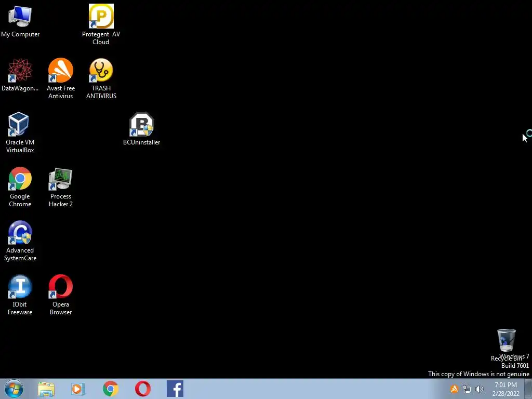Open the Windows Start menu orb
The image size is (532, 399).
(x=14, y=389)
